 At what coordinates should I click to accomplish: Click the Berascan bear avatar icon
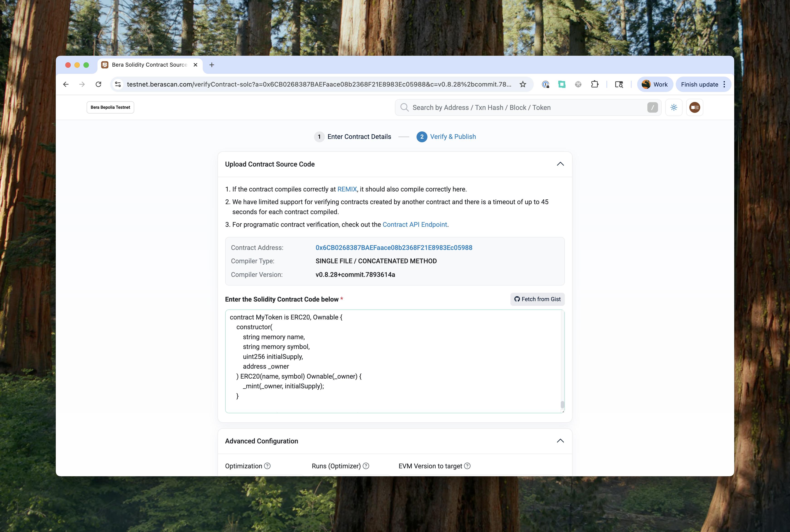coord(694,108)
